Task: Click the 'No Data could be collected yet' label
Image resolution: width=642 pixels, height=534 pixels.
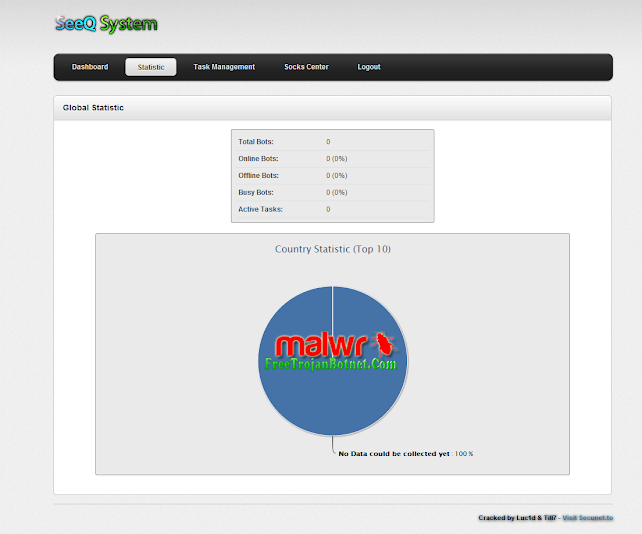Action: [x=394, y=454]
